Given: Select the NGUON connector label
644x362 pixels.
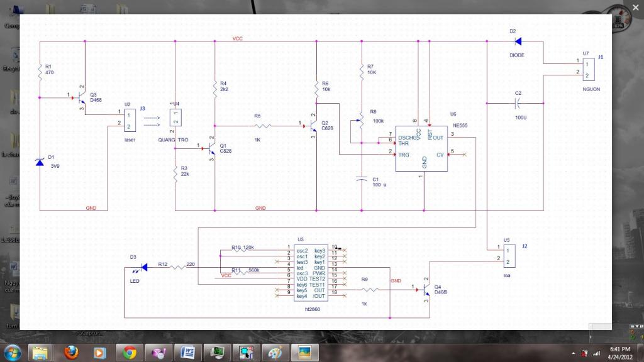Looking at the screenshot, I should point(591,89).
